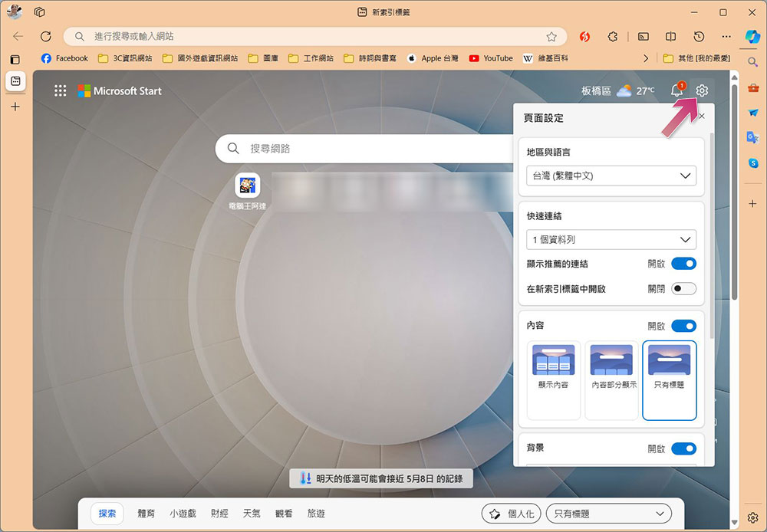Open the notifications bell

677,90
